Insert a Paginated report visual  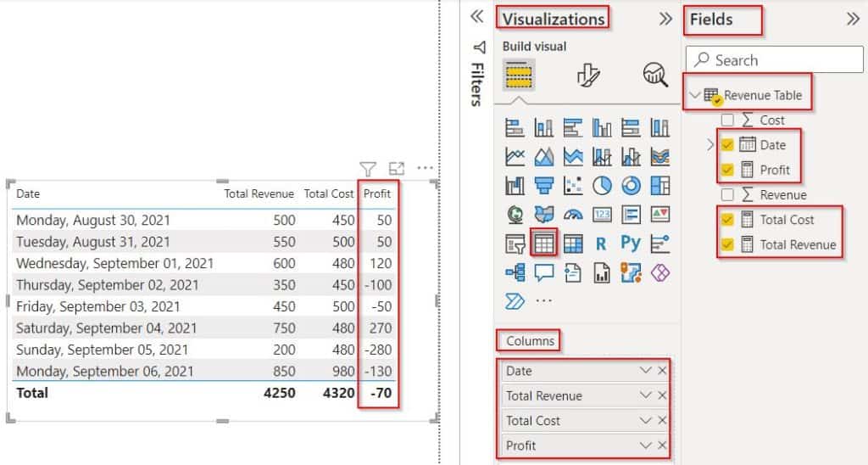point(602,272)
